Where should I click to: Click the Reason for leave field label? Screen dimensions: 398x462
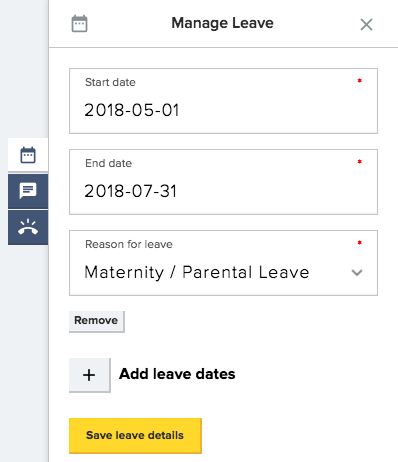pyautogui.click(x=129, y=244)
